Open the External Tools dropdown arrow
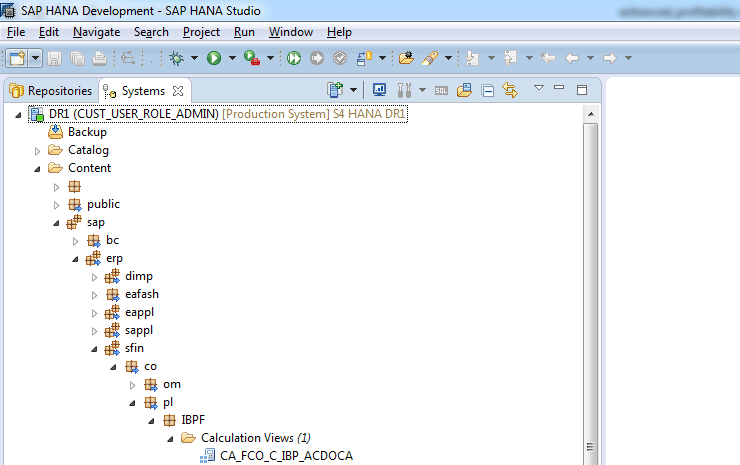Screen dimensions: 740x465 270,58
